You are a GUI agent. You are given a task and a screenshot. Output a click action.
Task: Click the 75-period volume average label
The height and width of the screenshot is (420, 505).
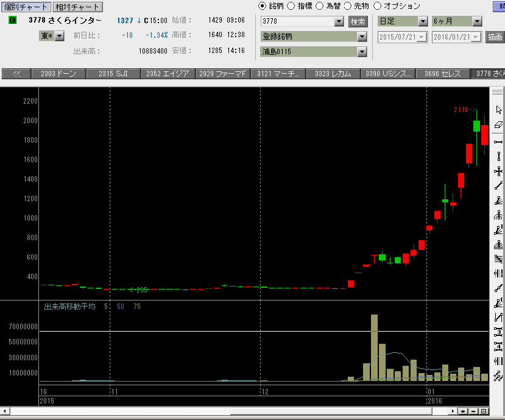tap(137, 307)
